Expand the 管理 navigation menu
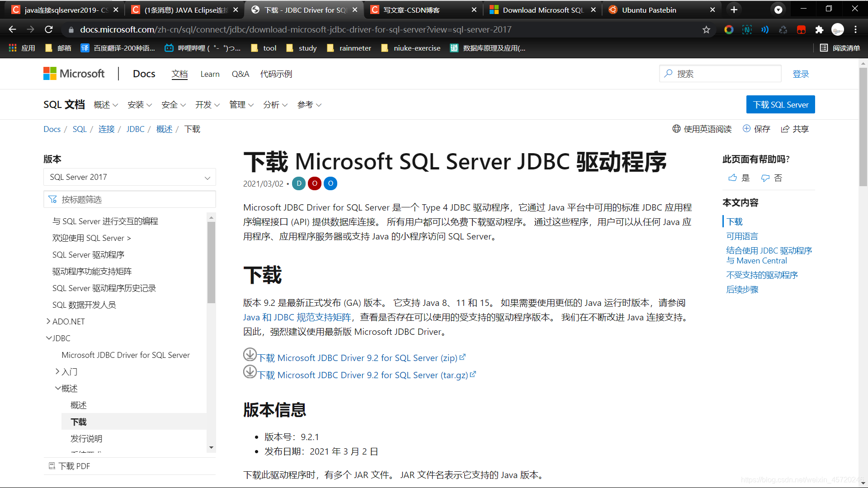868x488 pixels. (241, 105)
